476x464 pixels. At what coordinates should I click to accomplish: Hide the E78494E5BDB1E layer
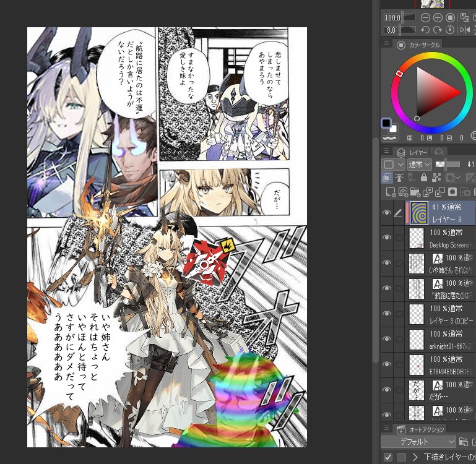click(x=386, y=364)
